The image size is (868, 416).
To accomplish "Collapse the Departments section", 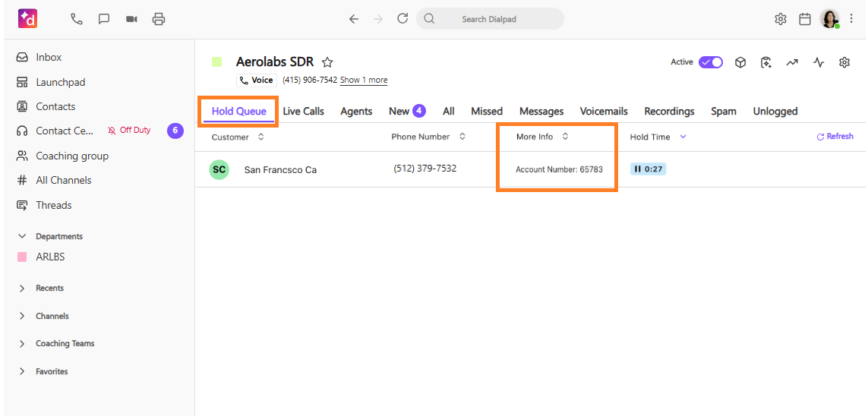I will pos(22,236).
